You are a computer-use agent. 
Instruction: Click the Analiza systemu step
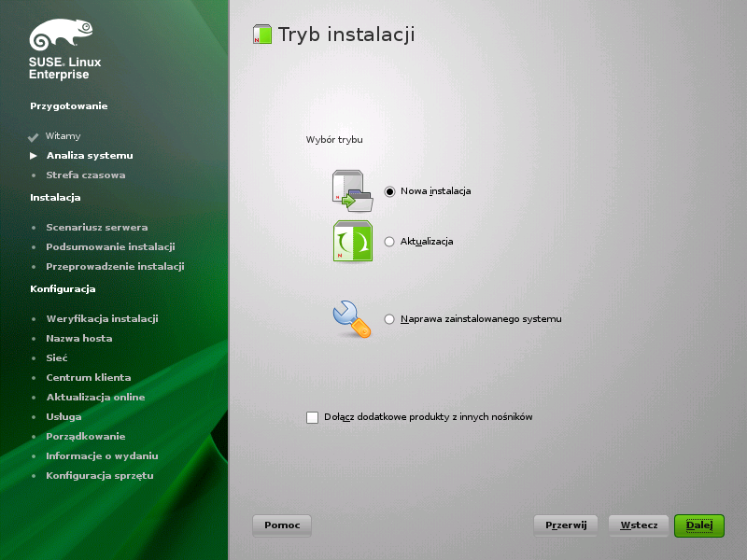90,156
